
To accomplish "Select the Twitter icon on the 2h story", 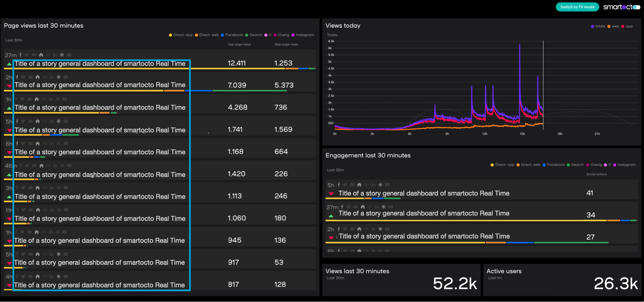I will click(x=23, y=77).
